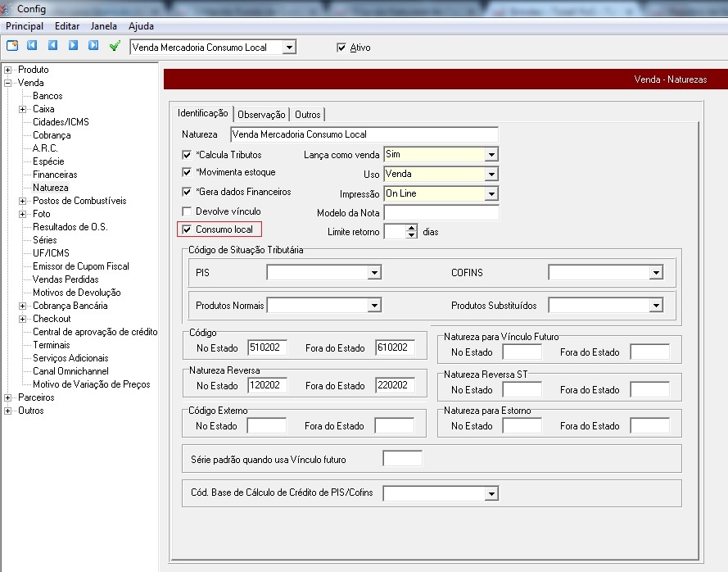Viewport: 728px width, 572px height.
Task: Go to the next record
Action: point(74,45)
